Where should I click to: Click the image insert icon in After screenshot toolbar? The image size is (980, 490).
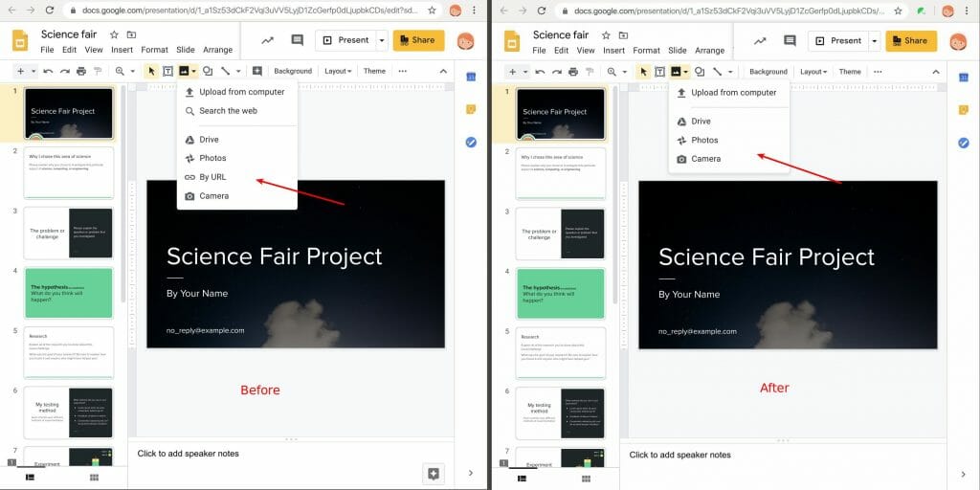point(676,72)
